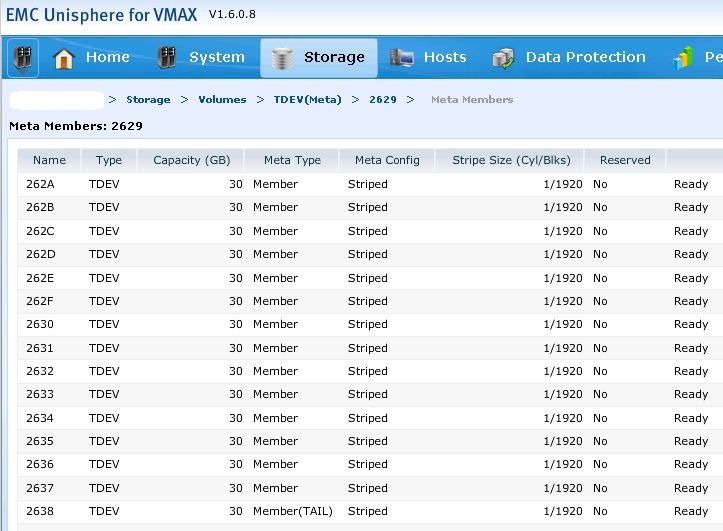This screenshot has width=723, height=531.
Task: Click the array selector icon at far left
Action: pos(23,58)
